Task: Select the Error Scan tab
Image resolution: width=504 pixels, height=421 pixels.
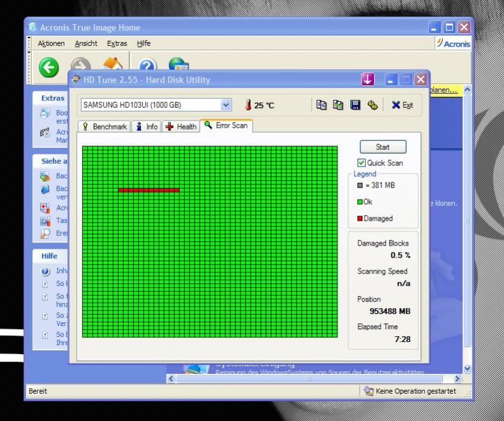Action: point(226,125)
